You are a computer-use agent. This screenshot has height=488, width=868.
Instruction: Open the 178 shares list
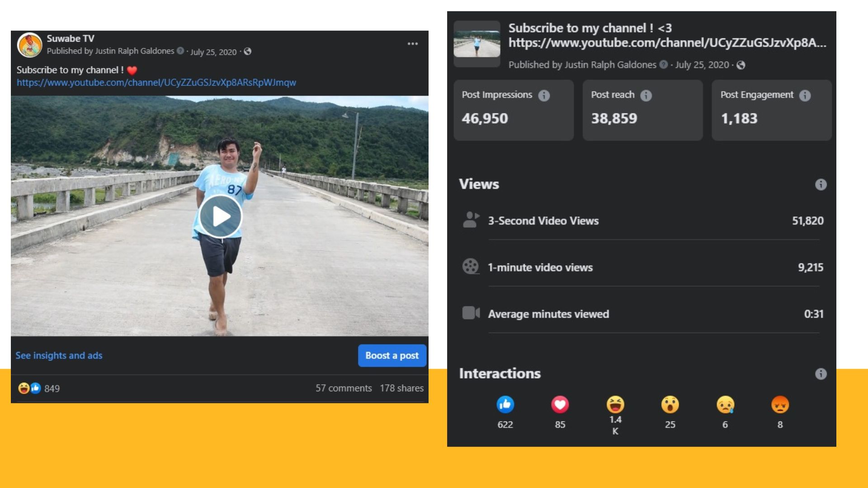click(401, 388)
